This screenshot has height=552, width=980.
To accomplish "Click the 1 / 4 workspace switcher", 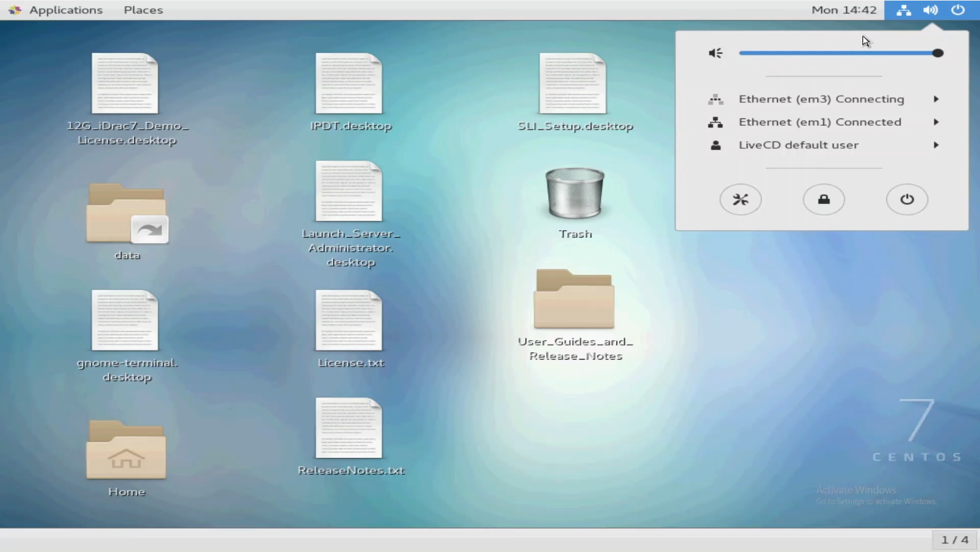I will (x=954, y=540).
